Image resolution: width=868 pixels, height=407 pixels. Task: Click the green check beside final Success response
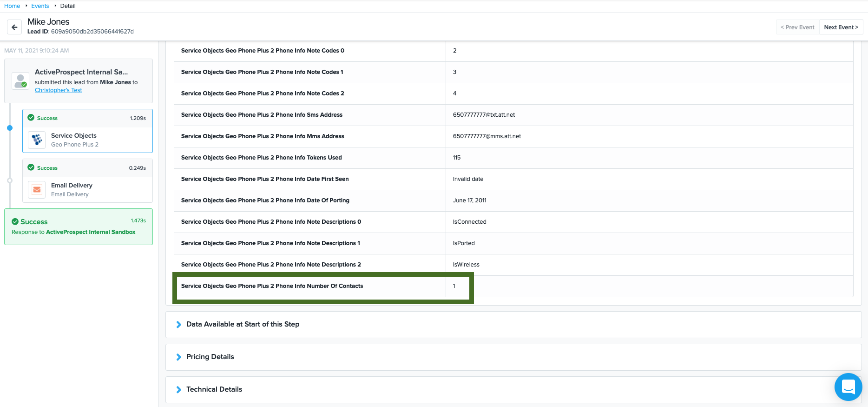[15, 222]
